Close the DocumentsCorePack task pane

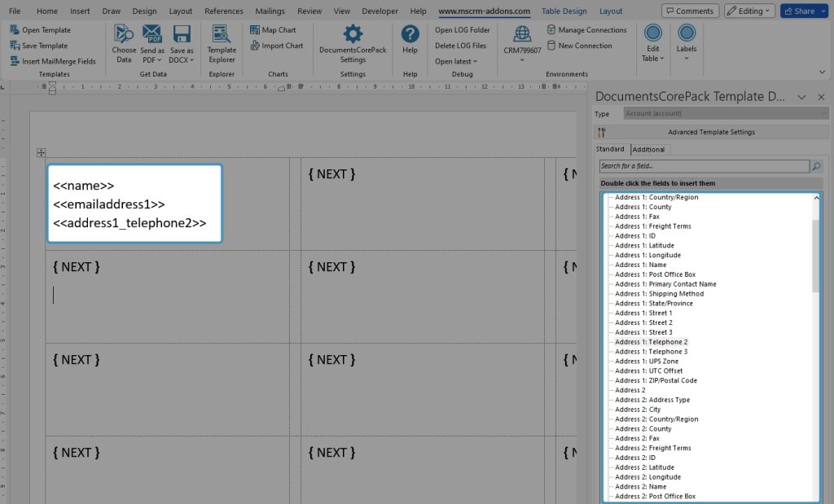coord(821,97)
